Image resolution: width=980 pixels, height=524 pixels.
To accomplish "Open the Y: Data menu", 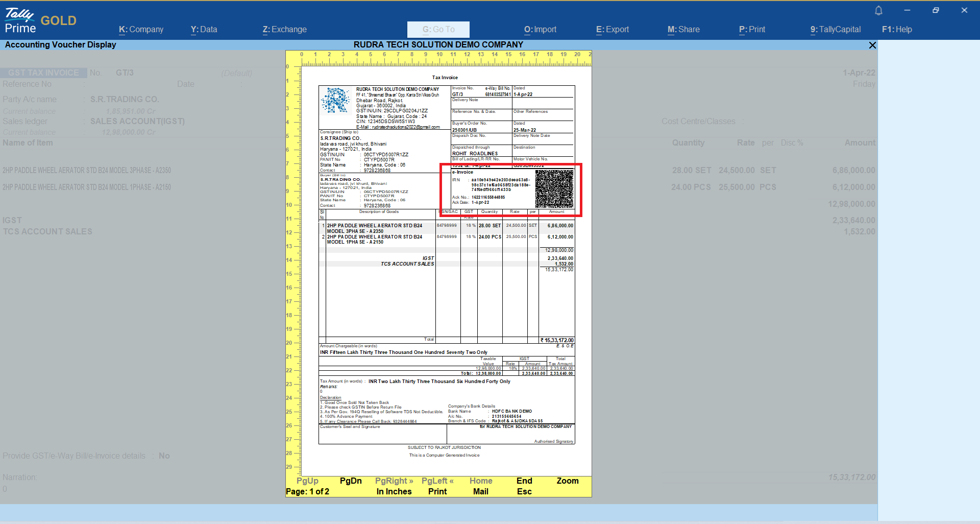I will (204, 30).
